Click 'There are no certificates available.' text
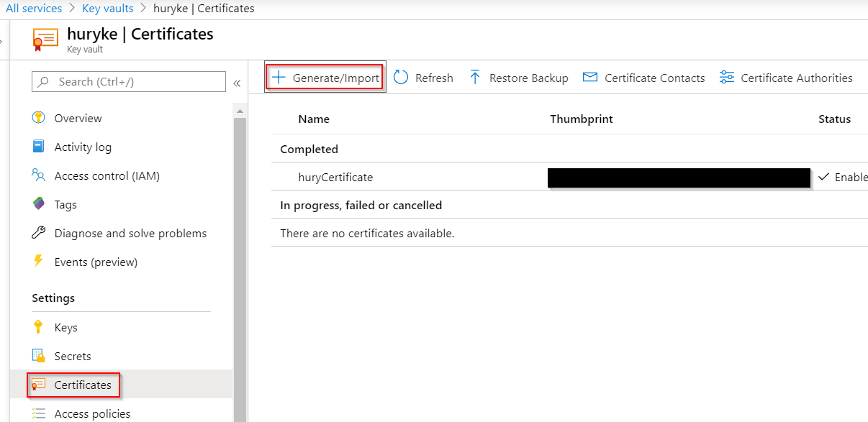Image resolution: width=868 pixels, height=422 pixels. 367,233
